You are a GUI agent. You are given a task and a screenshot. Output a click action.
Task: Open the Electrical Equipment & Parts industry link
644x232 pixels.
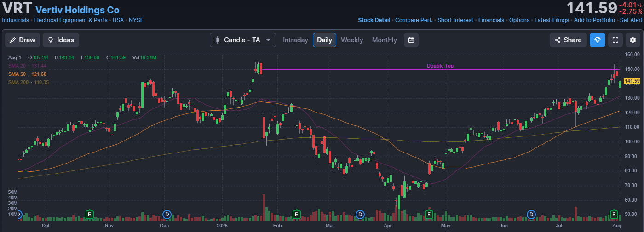tap(70, 20)
